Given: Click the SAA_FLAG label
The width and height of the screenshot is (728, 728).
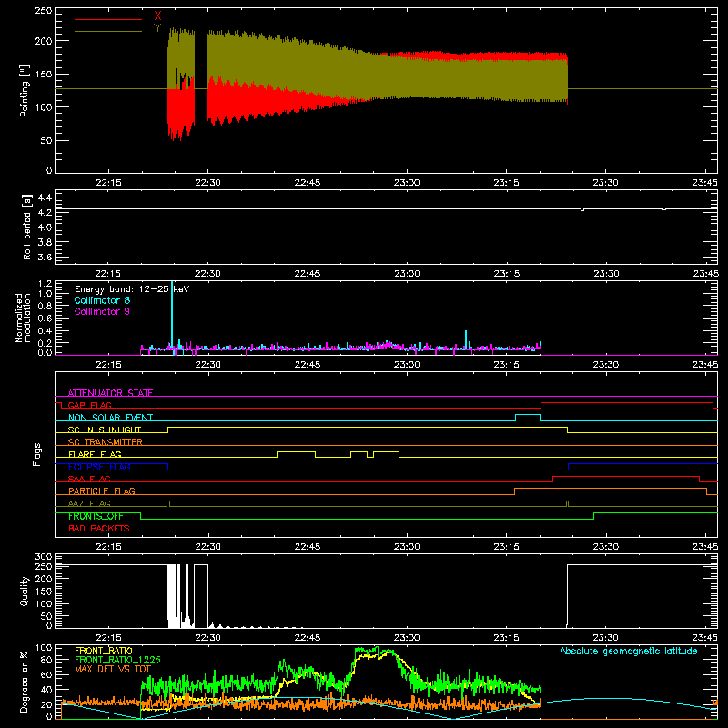Looking at the screenshot, I should pyautogui.click(x=89, y=479).
